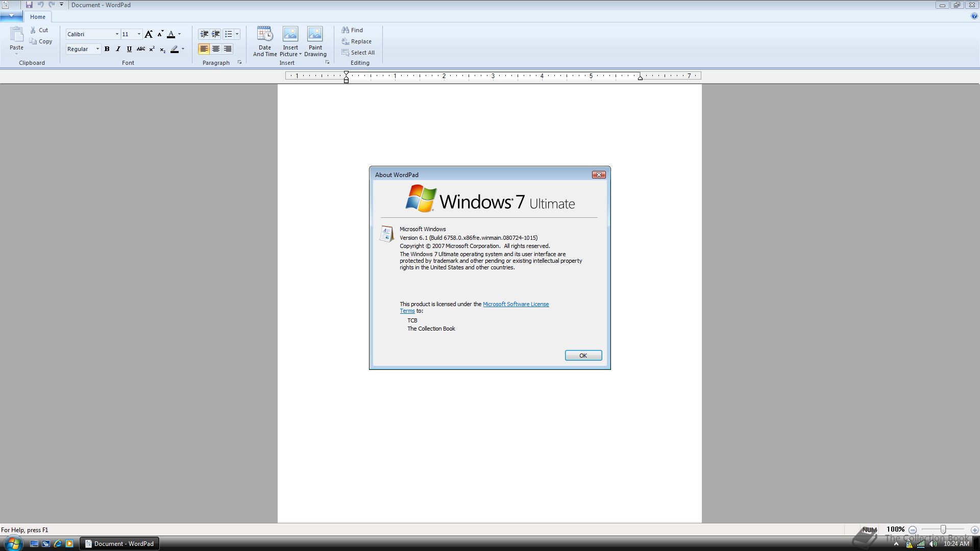Launch Windows Media Player from taskbar
Image resolution: width=980 pixels, height=551 pixels.
pos(69,544)
